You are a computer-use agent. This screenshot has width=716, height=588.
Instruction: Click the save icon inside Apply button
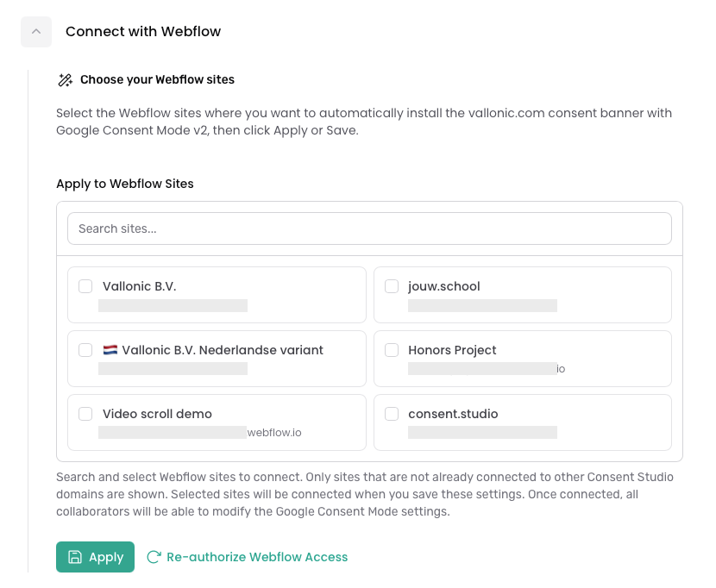point(75,557)
